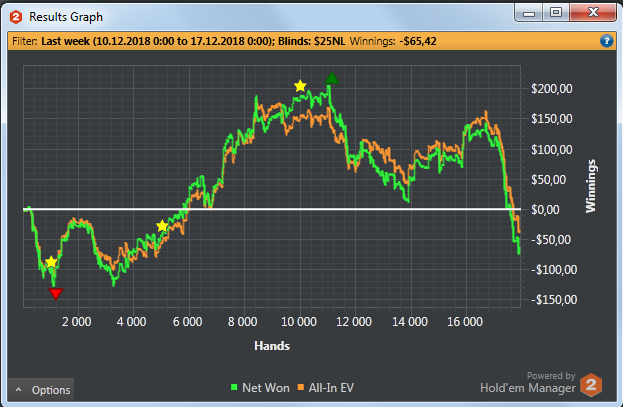Click the green Net Won legend swatch
The width and height of the screenshot is (623, 407).
click(234, 387)
